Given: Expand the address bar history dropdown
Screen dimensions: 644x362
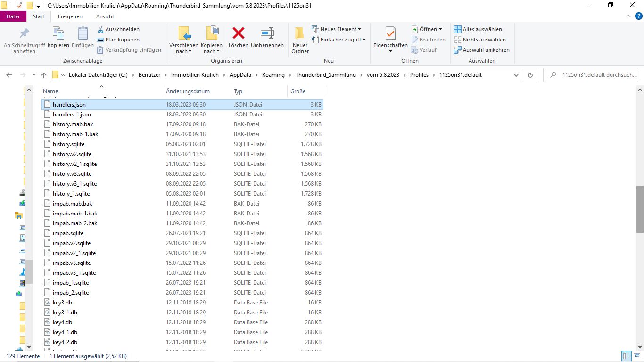Looking at the screenshot, I should (x=516, y=75).
